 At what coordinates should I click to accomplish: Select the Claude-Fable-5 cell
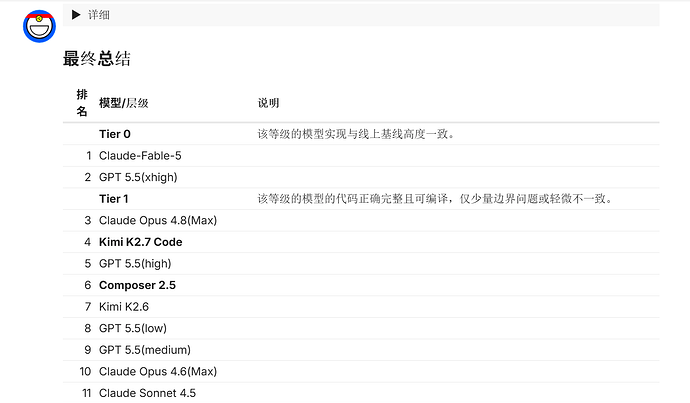(x=140, y=155)
